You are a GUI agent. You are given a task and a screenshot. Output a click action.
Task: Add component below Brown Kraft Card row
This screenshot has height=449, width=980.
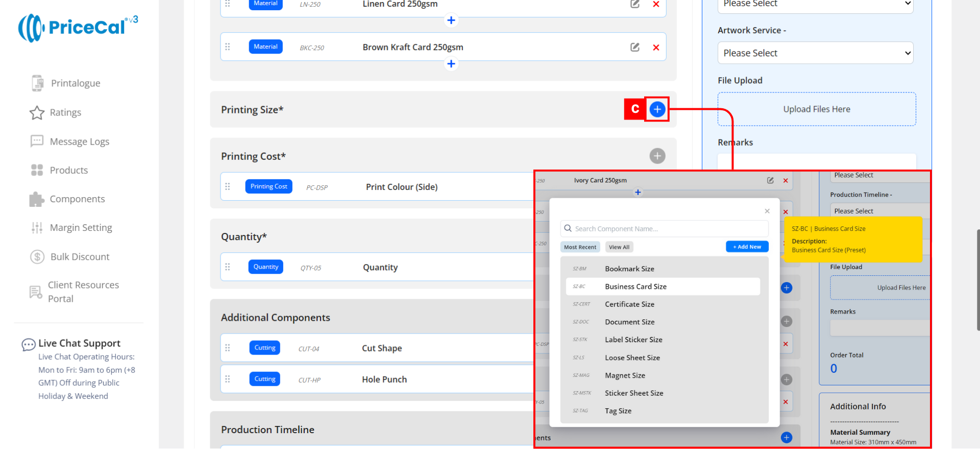[x=451, y=64]
